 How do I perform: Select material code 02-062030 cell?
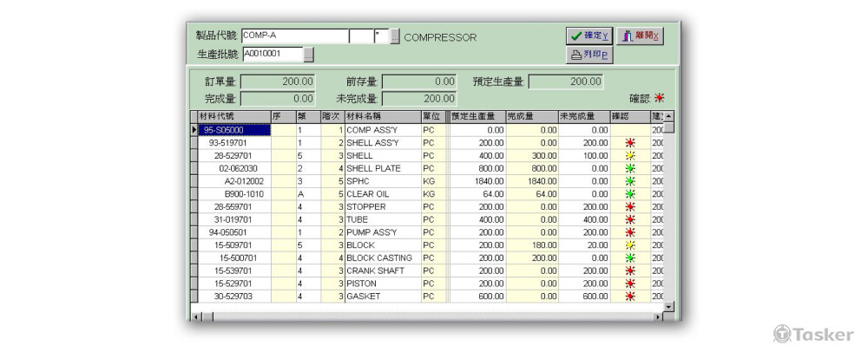click(x=234, y=168)
